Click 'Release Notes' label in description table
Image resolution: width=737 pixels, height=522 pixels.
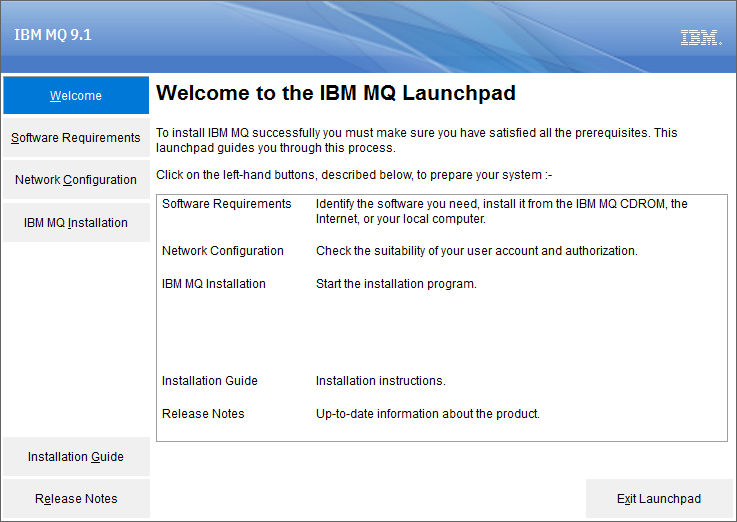pos(203,413)
